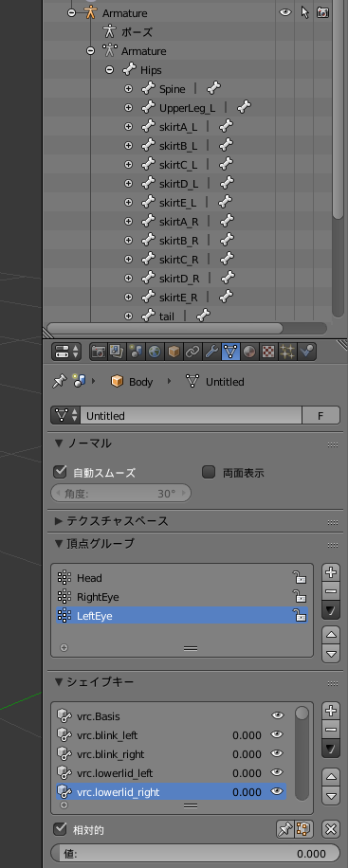Toggle lock on Head vertex group
This screenshot has height=868, width=348.
coord(300,578)
